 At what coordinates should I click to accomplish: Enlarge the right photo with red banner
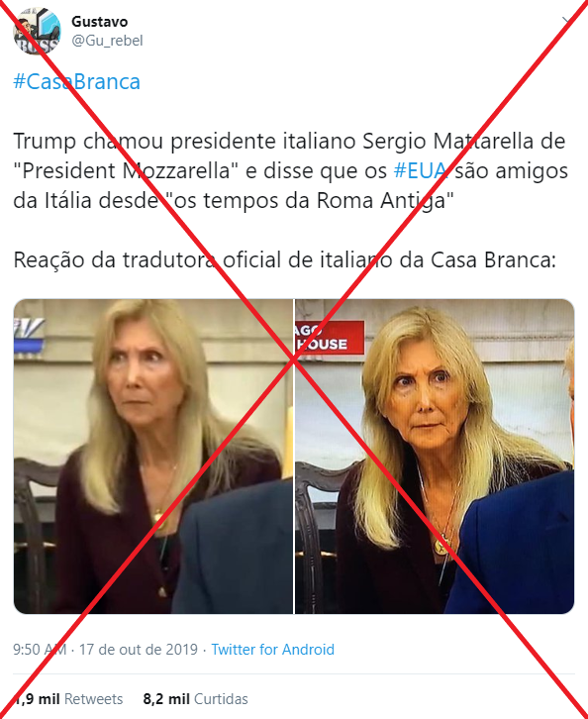click(x=435, y=457)
